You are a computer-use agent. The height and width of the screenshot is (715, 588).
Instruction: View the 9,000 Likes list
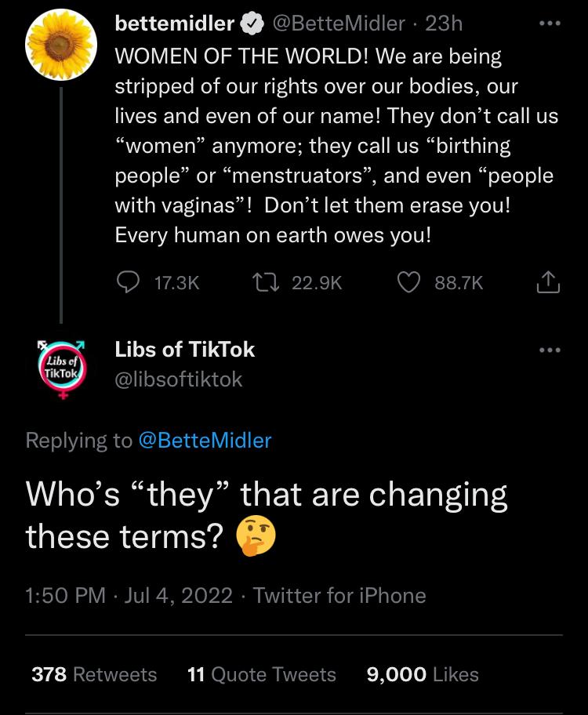click(x=423, y=674)
